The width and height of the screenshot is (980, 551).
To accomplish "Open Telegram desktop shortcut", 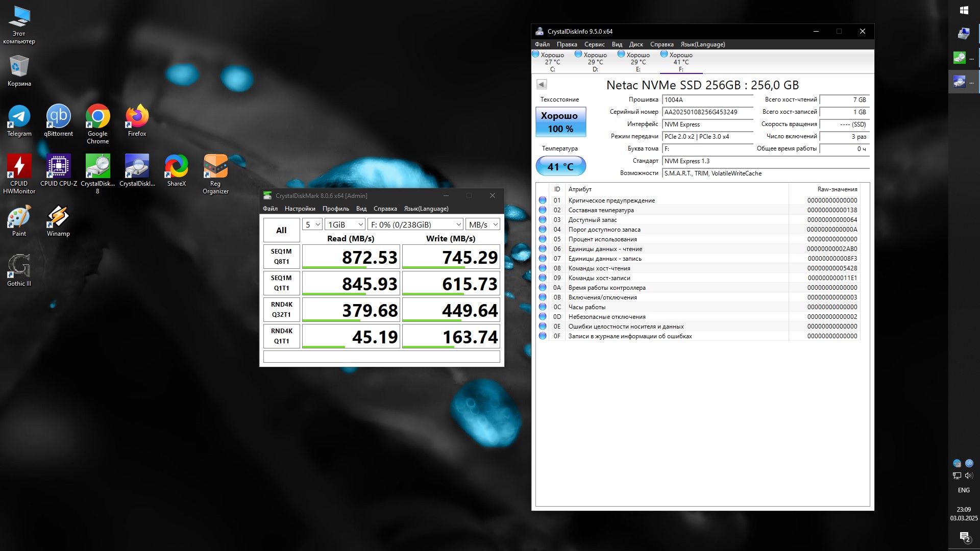I will (19, 121).
